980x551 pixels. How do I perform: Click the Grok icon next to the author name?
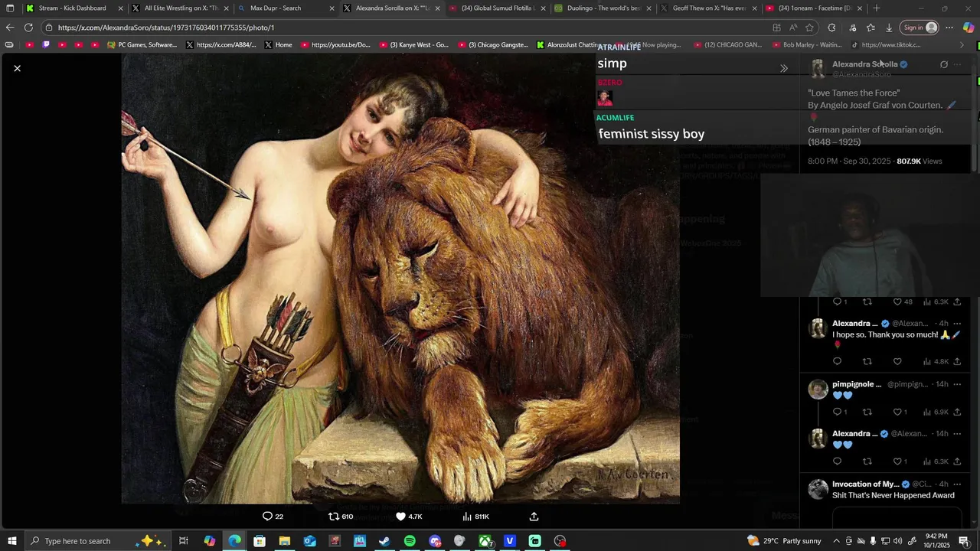[x=943, y=64]
